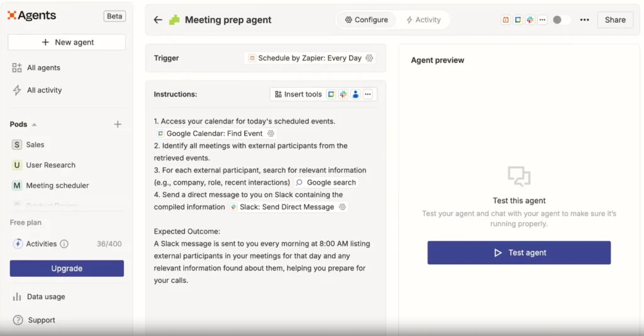Switch to the Configure tab
This screenshot has width=644, height=336.
pyautogui.click(x=367, y=20)
